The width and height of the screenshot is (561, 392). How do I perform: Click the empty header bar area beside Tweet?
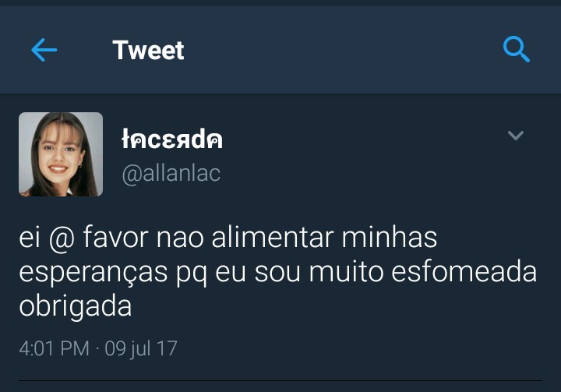(344, 50)
